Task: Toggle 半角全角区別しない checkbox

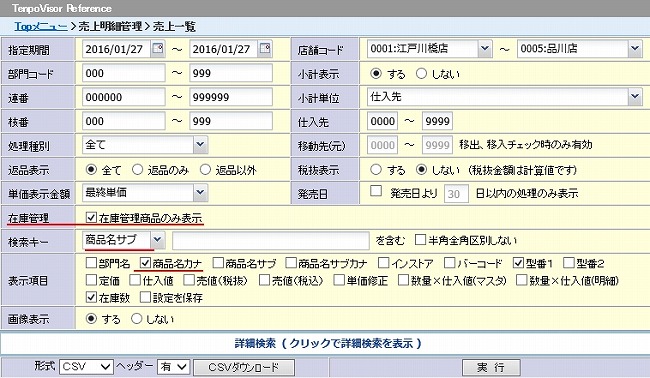Action: pyautogui.click(x=420, y=240)
